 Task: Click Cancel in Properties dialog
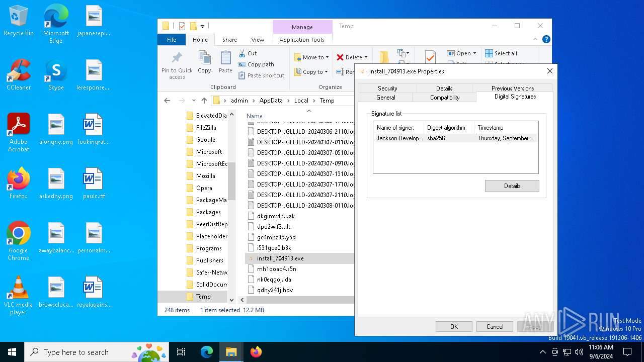[x=495, y=327]
